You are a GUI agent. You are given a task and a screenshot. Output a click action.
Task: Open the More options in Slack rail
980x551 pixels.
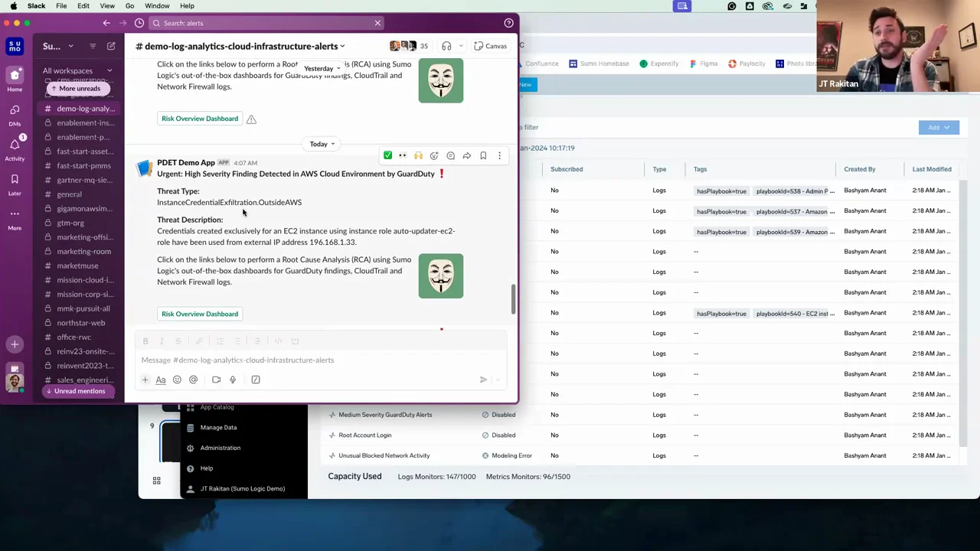tap(15, 218)
